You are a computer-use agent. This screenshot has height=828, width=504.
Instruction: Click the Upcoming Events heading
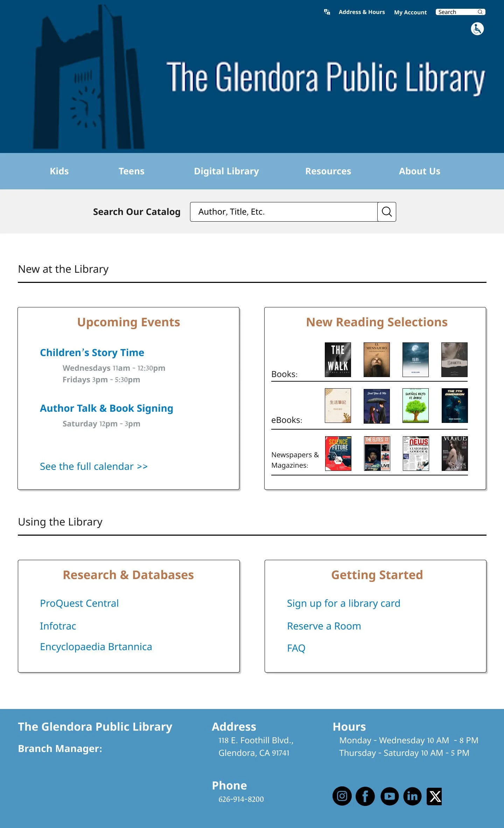[x=128, y=322]
